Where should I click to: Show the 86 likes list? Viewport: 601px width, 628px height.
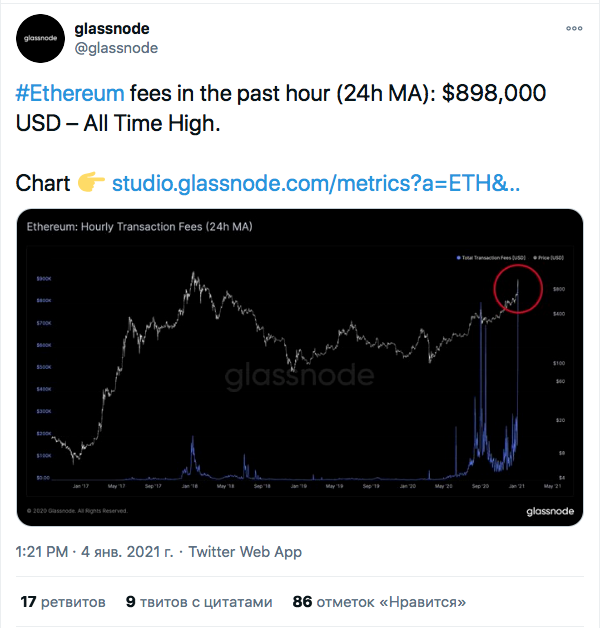pos(381,603)
